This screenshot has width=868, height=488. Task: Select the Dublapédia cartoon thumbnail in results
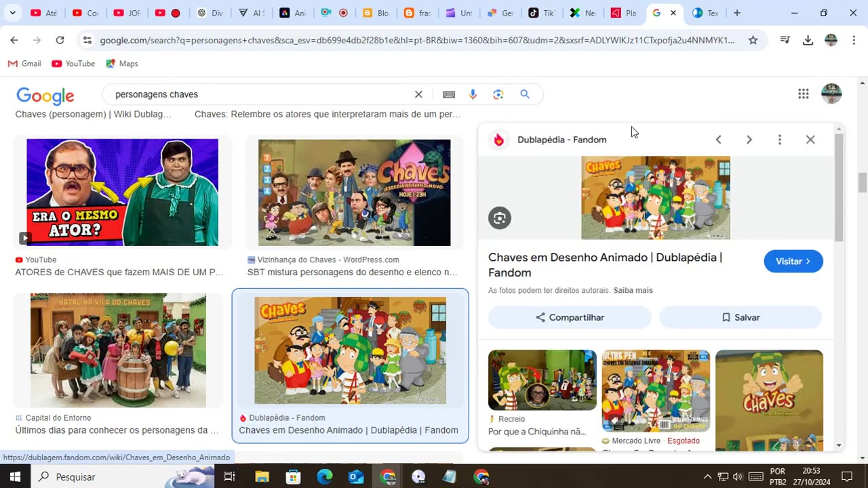pyautogui.click(x=351, y=350)
